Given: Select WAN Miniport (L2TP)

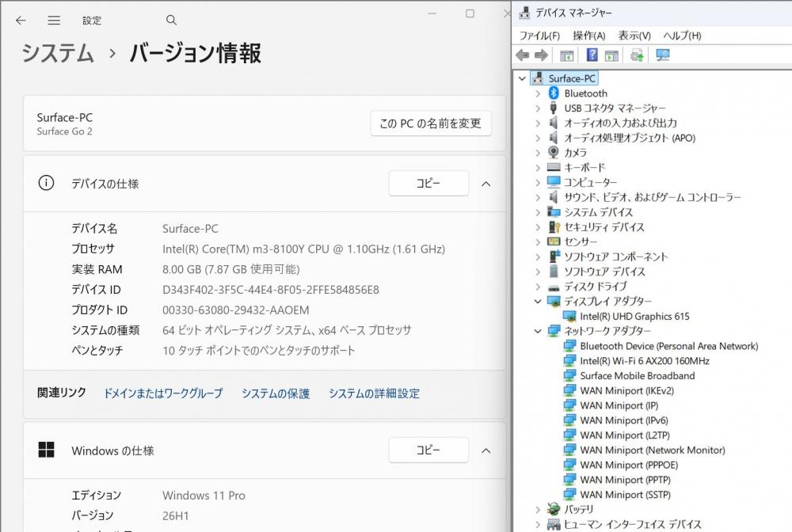Looking at the screenshot, I should pos(625,435).
